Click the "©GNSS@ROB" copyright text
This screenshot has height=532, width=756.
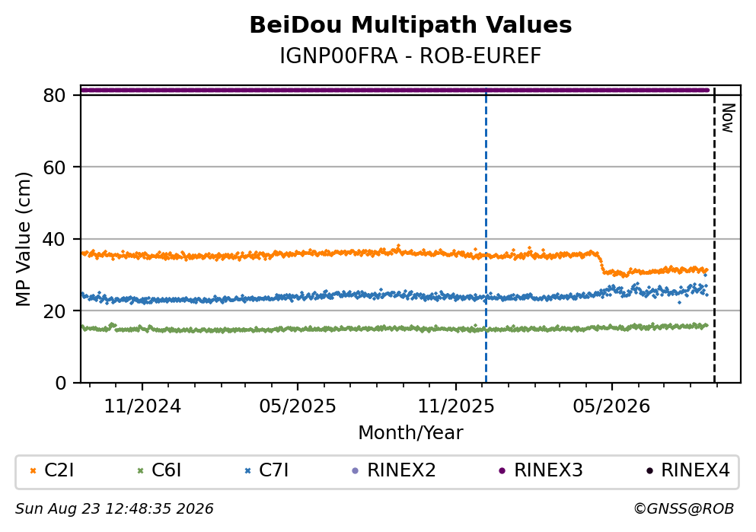tap(683, 509)
